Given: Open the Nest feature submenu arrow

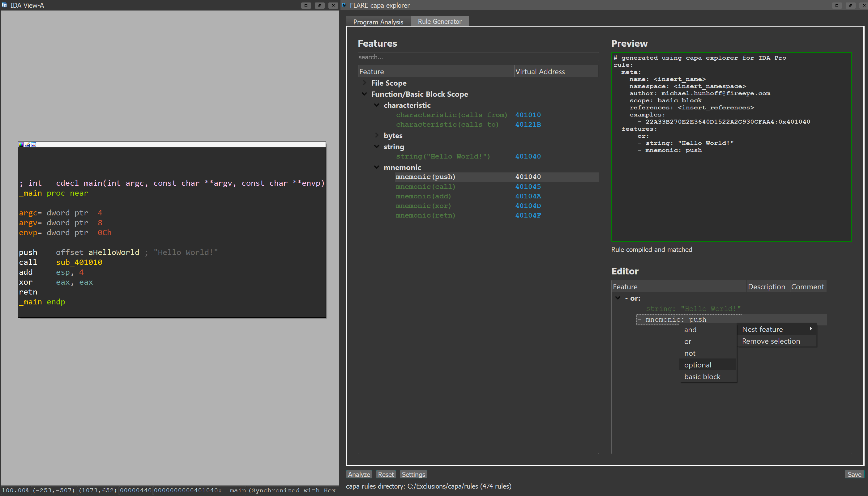Looking at the screenshot, I should (811, 329).
